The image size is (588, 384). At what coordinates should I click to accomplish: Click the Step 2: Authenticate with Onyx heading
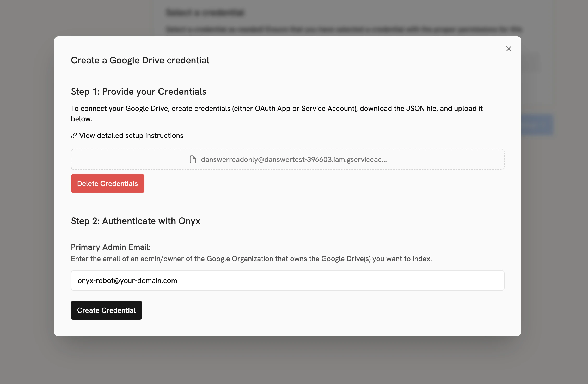pyautogui.click(x=136, y=221)
